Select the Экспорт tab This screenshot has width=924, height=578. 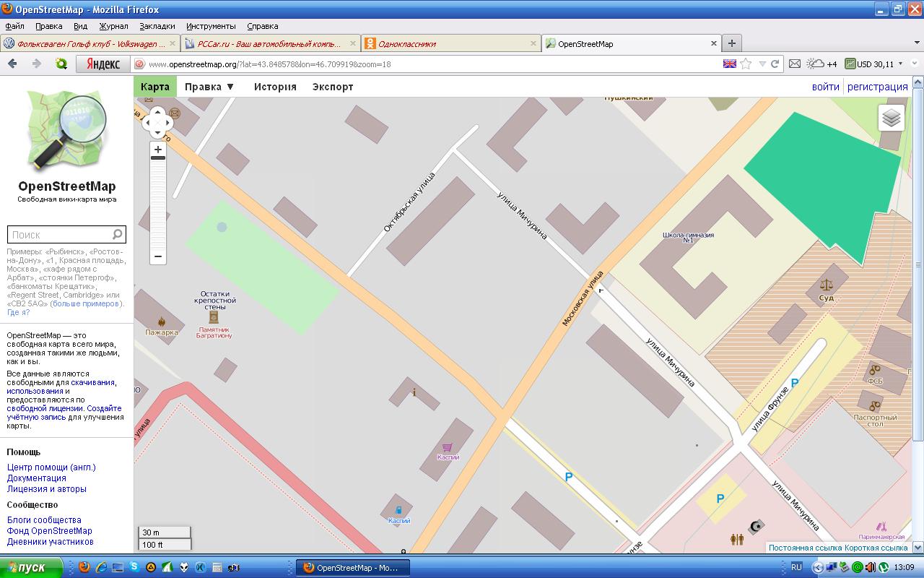(x=333, y=87)
